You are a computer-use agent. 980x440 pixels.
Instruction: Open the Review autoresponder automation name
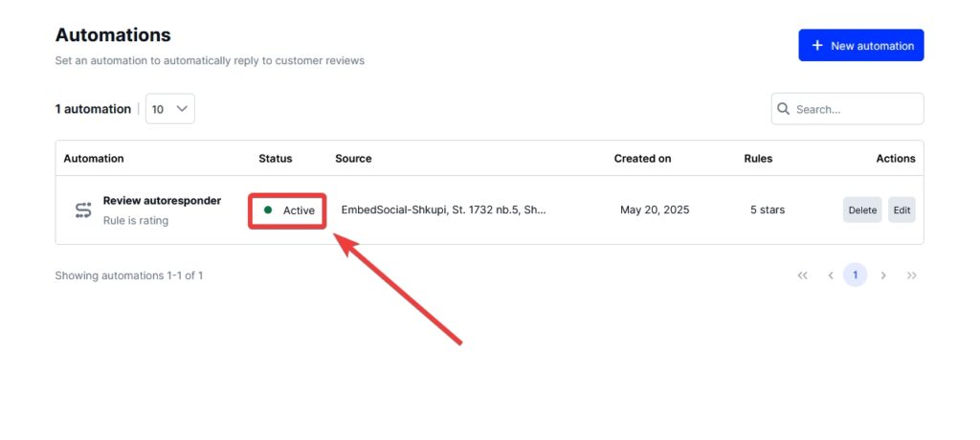pyautogui.click(x=162, y=201)
